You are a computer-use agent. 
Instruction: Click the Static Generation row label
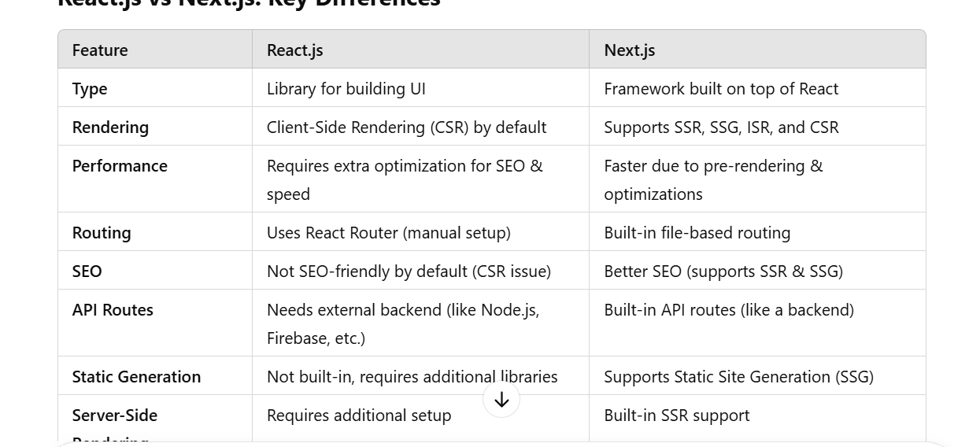(136, 377)
